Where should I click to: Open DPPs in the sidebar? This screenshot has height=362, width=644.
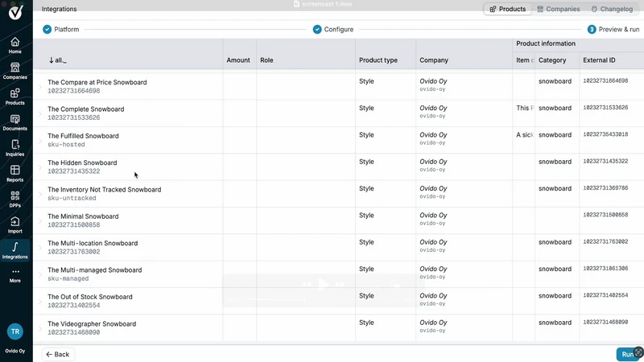[14, 200]
